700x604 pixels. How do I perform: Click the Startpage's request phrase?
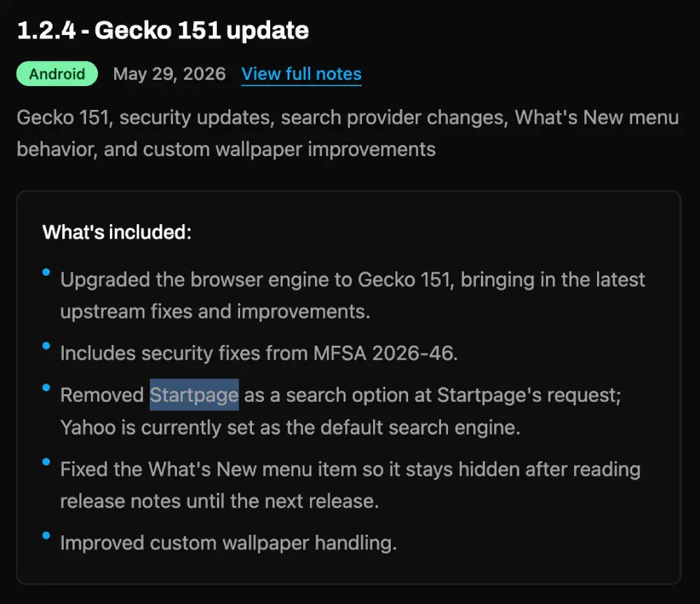point(529,395)
